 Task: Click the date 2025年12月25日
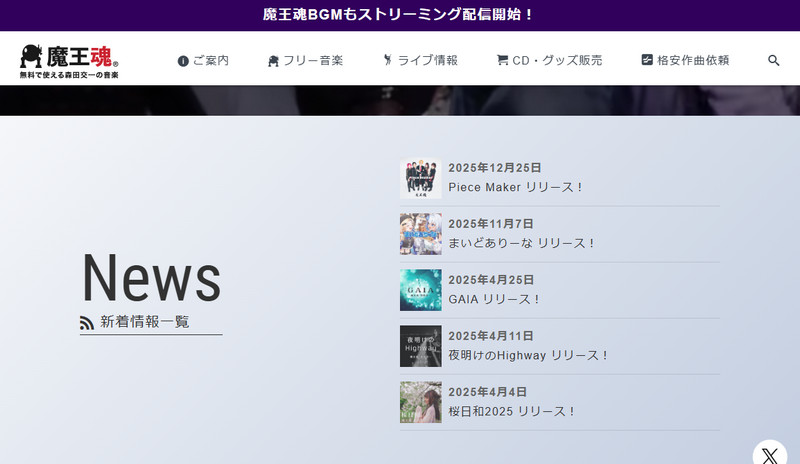[494, 168]
